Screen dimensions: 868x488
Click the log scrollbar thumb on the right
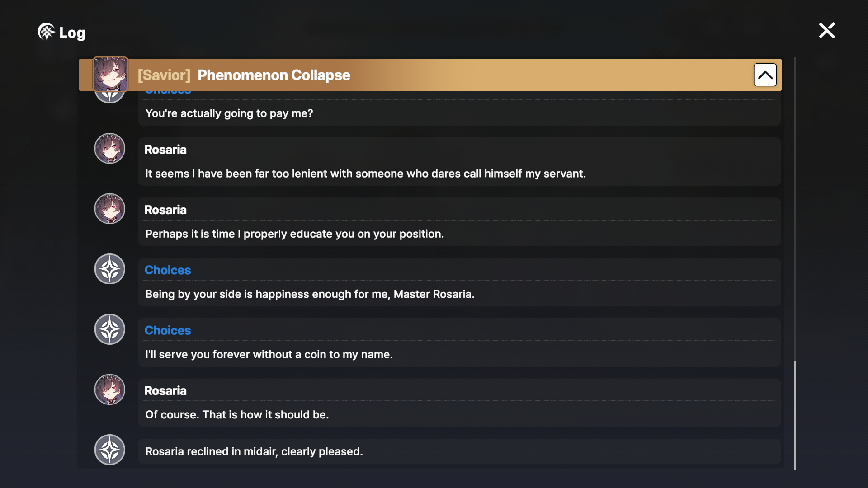[x=795, y=416]
